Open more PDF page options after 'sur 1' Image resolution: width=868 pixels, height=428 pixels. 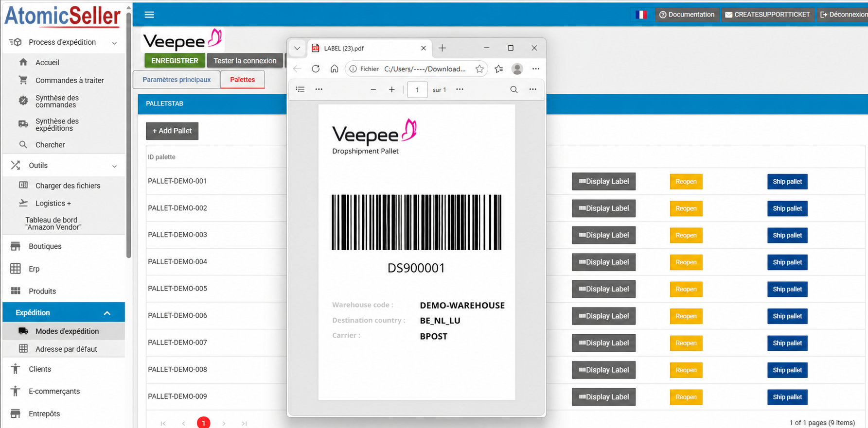click(x=460, y=89)
